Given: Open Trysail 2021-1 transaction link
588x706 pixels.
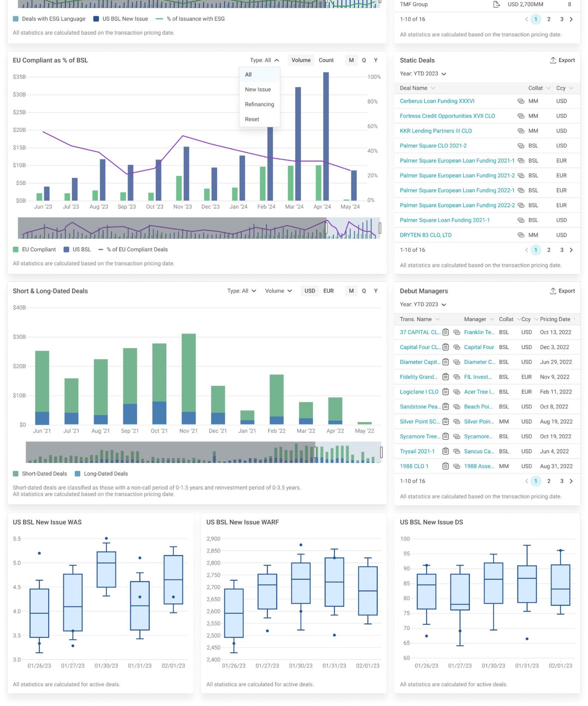Looking at the screenshot, I should 417,451.
